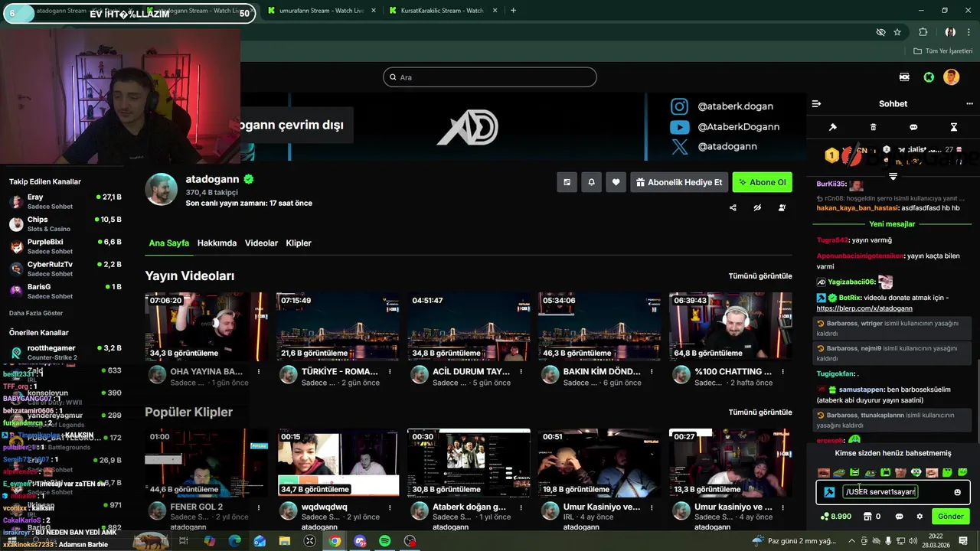Screen dimensions: 980x551
Task: Collapse the chat panel with the arrow icon
Action: [816, 103]
